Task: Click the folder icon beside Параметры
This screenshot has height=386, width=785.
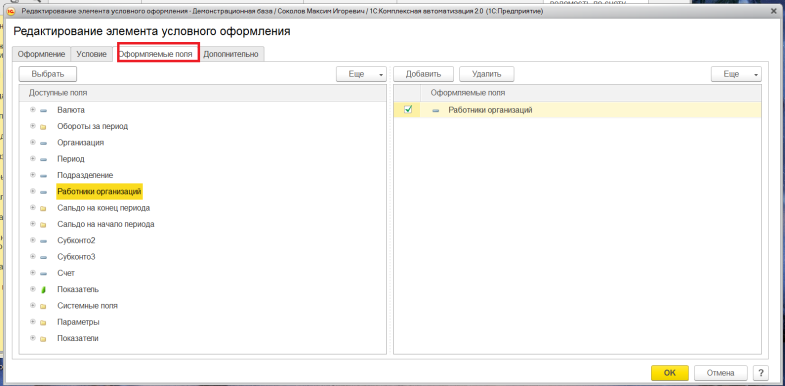Action: tap(43, 322)
